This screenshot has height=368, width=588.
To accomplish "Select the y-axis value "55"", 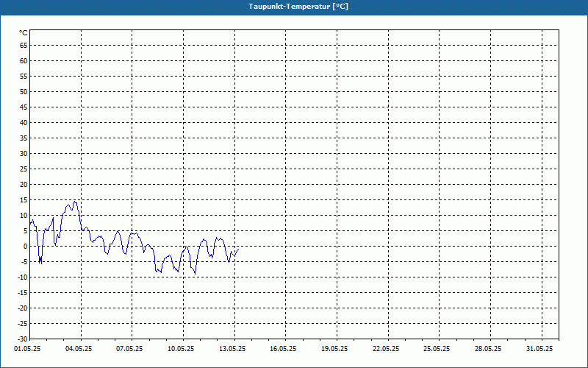I will [24, 77].
